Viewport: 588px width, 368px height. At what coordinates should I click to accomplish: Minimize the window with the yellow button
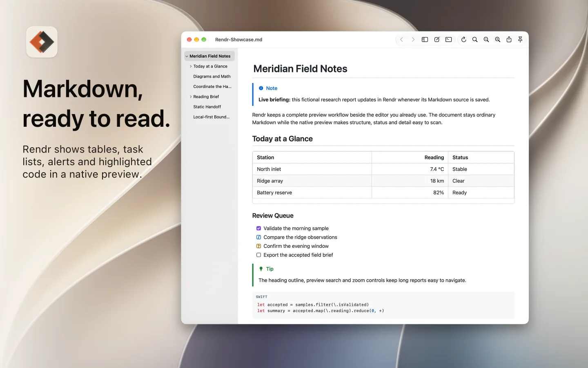click(196, 40)
